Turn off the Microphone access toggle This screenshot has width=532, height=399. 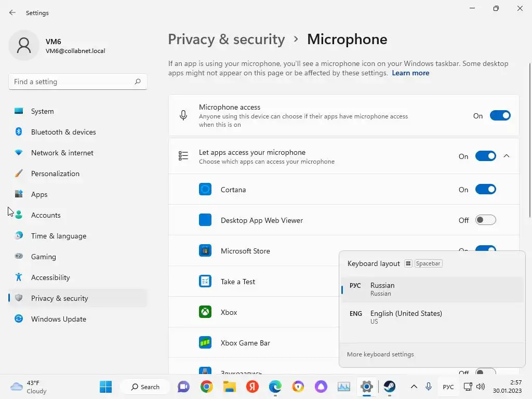click(500, 116)
